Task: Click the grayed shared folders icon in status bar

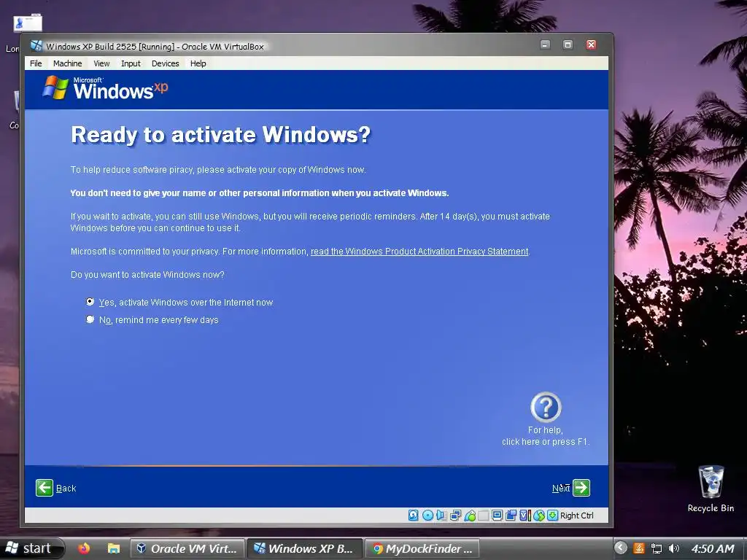Action: (484, 516)
